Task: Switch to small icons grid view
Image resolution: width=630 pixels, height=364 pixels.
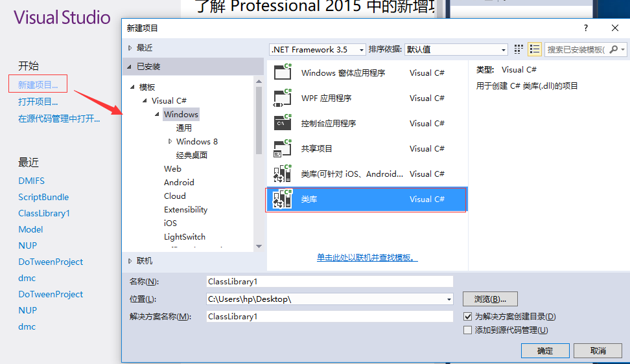Action: (x=519, y=49)
